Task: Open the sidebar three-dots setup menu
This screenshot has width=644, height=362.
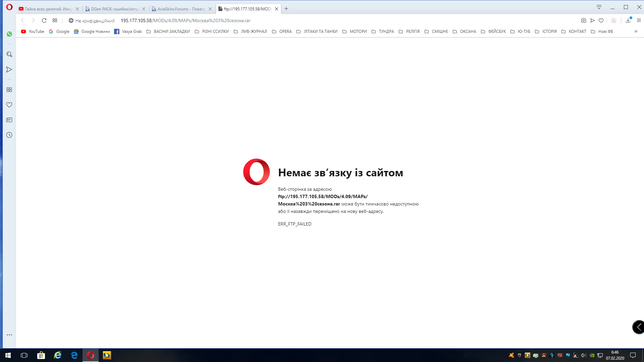Action: click(x=9, y=335)
